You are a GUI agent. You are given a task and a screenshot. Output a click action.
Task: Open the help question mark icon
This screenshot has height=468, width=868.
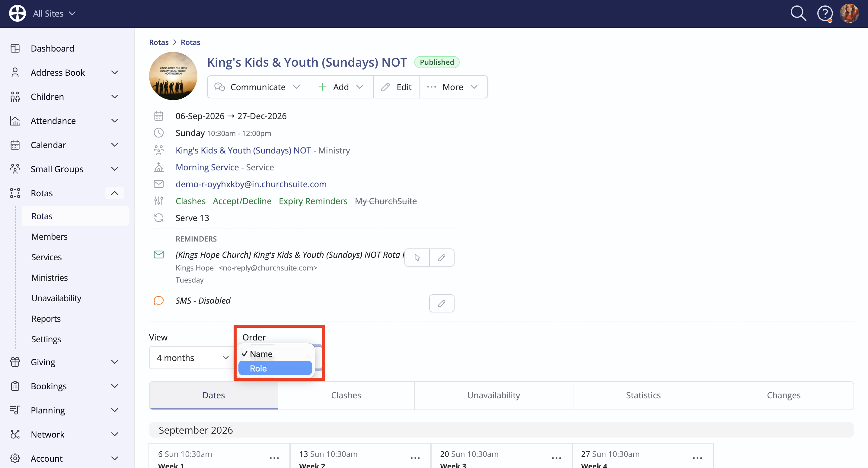point(825,14)
